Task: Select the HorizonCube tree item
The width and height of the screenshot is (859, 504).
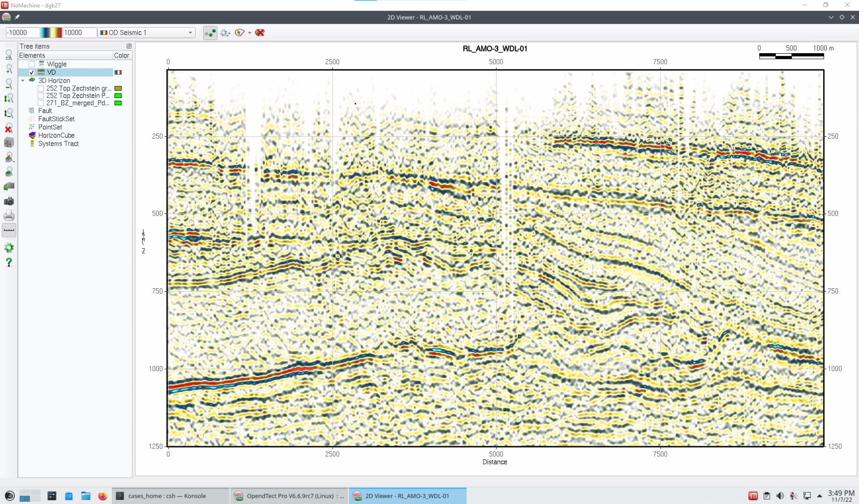Action: (56, 135)
